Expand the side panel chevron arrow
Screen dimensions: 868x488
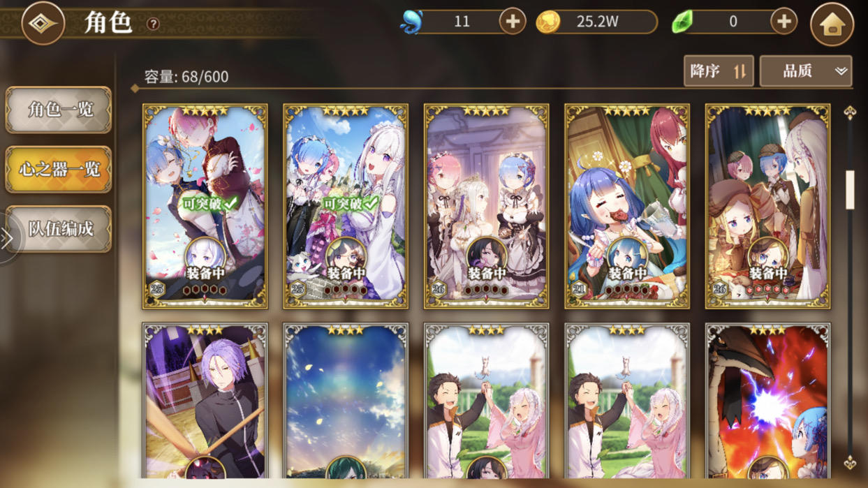(x=8, y=238)
